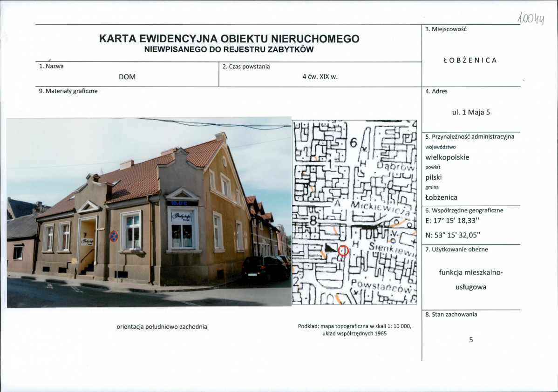This screenshot has width=558, height=392.
Task: Click the DOM entry value
Action: 127,77
